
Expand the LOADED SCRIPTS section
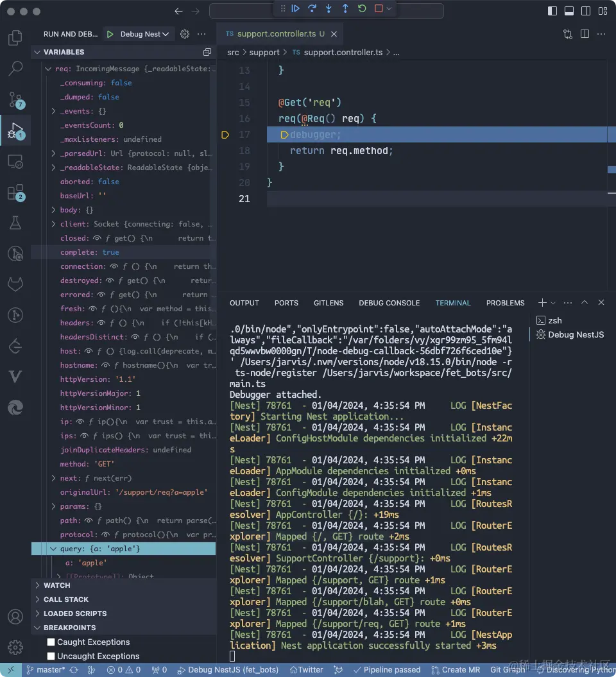(x=124, y=613)
